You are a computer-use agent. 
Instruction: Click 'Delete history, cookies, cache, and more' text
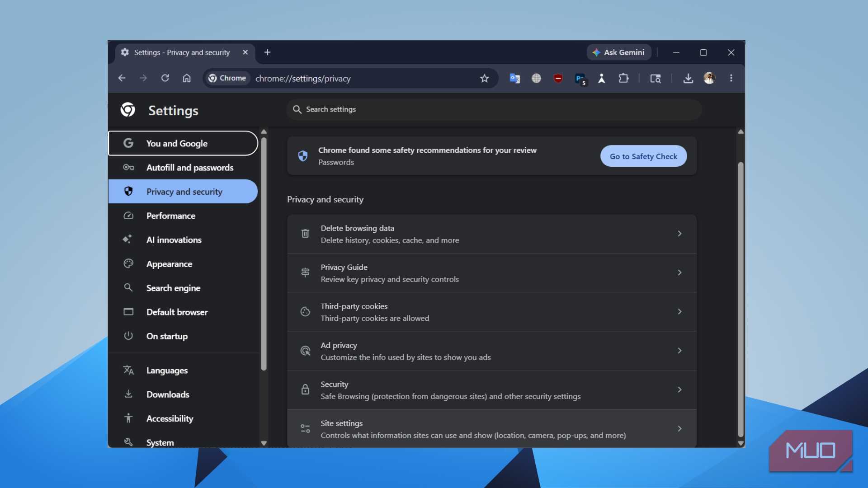pos(390,241)
